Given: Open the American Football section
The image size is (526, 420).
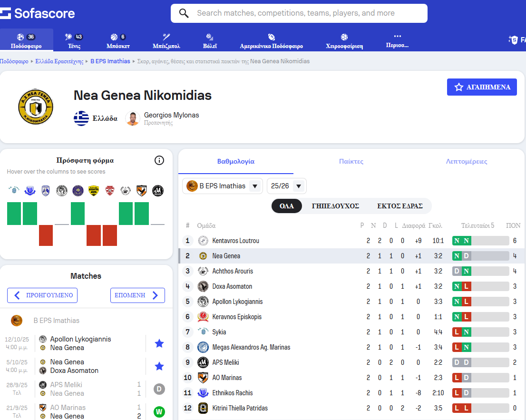Looking at the screenshot, I should 271,41.
